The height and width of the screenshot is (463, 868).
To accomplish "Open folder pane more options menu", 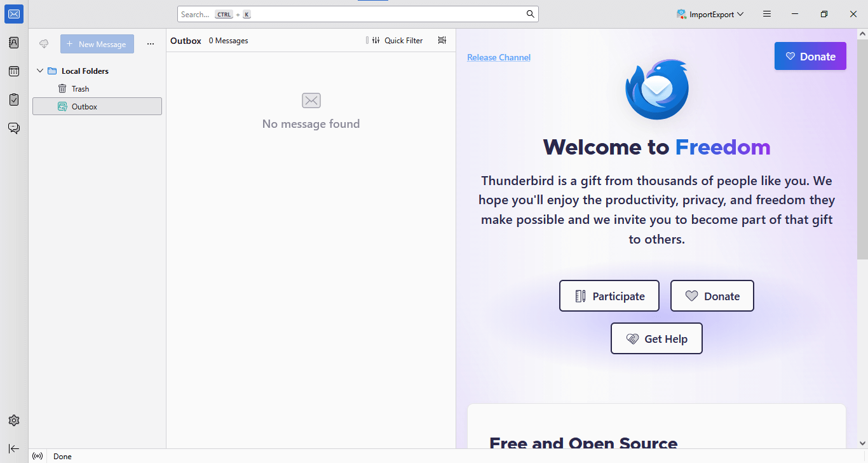I will (x=151, y=44).
